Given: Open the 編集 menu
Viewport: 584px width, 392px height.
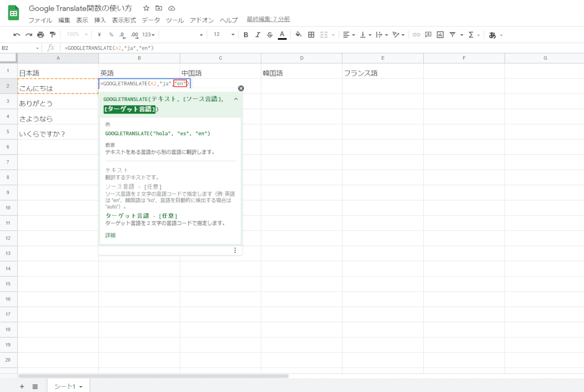Looking at the screenshot, I should (64, 20).
